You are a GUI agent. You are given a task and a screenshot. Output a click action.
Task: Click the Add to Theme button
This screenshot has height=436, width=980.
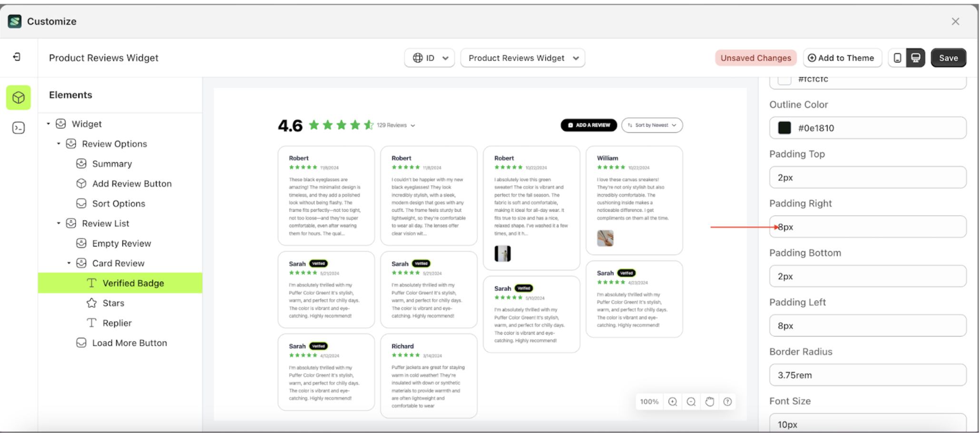coord(842,58)
